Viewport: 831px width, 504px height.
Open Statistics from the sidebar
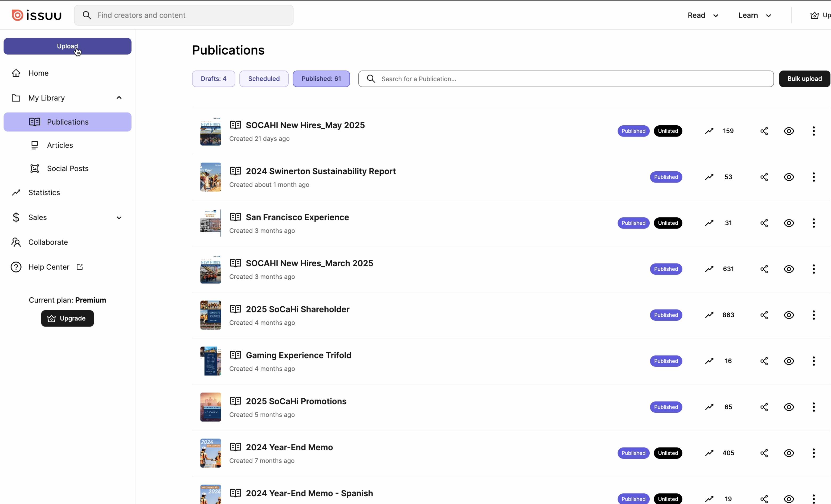[x=44, y=192]
